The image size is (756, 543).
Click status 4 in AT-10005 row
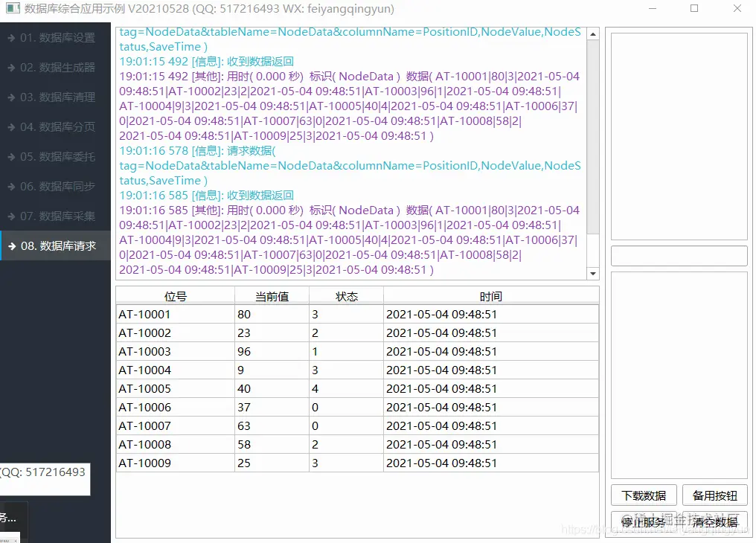(346, 389)
